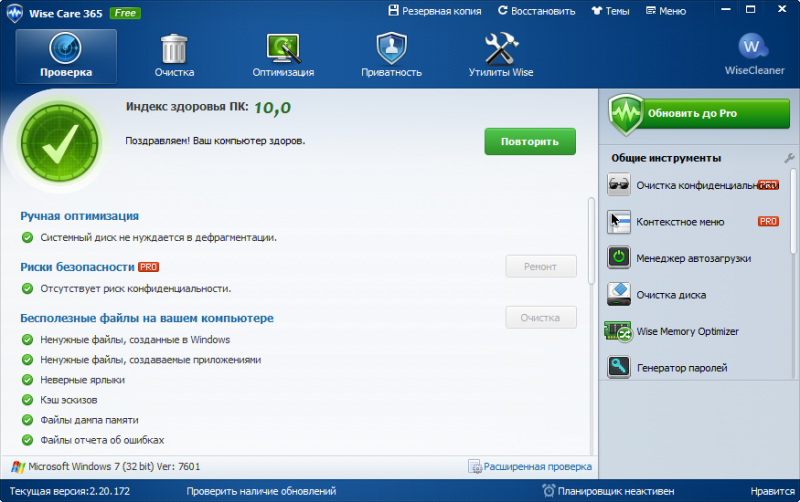
Task: Open the Очистка диска eraser icon
Action: (618, 294)
